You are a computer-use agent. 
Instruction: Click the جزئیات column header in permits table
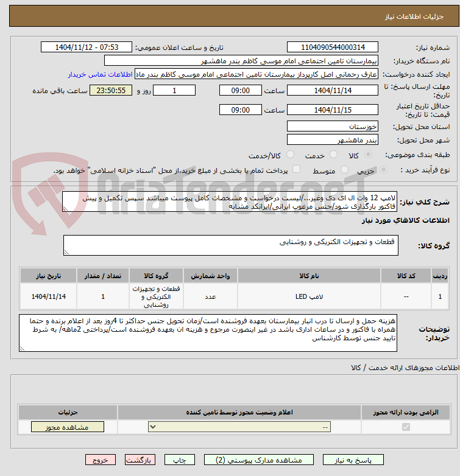coord(68,412)
